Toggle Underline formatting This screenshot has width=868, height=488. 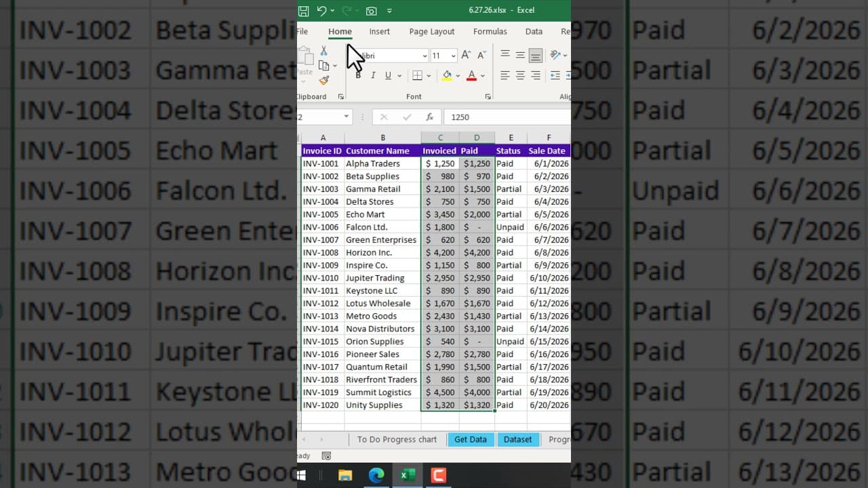click(388, 75)
